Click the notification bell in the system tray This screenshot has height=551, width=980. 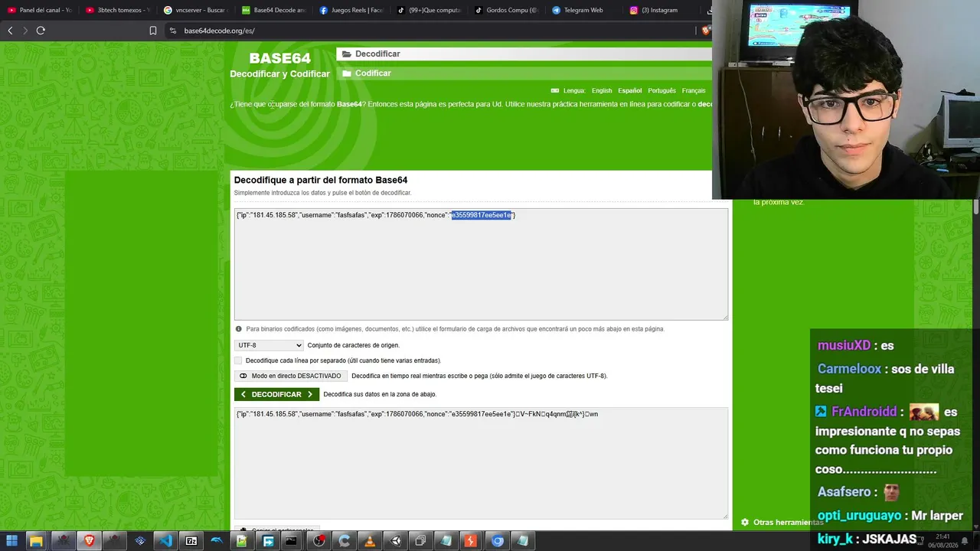pos(965,541)
